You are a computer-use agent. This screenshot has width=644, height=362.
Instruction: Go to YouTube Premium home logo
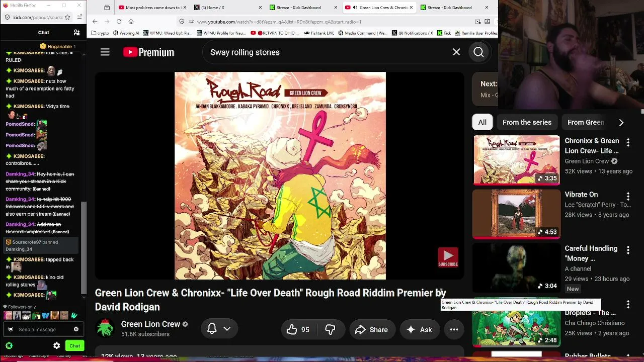148,52
